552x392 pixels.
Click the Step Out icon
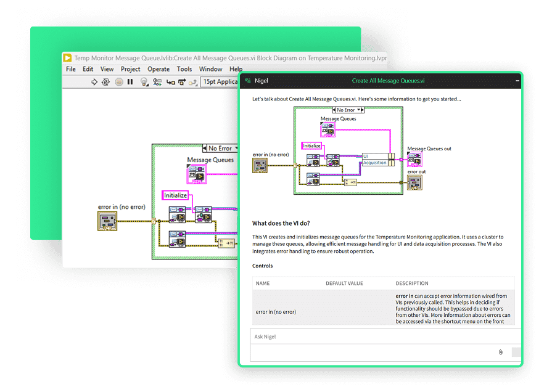pos(192,81)
